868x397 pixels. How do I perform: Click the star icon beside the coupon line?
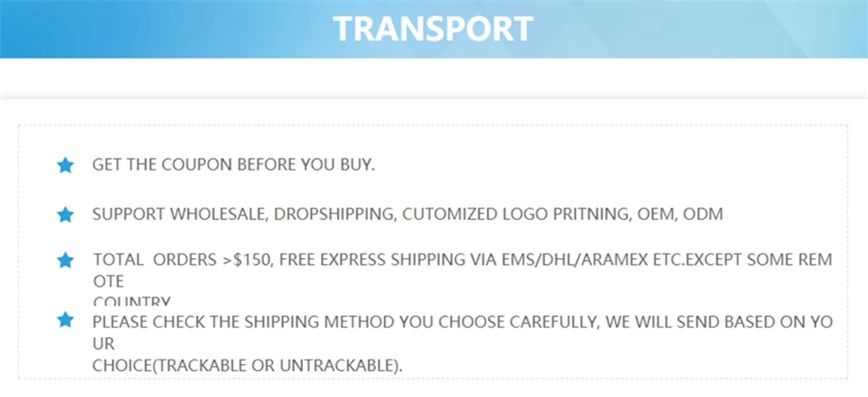point(65,165)
